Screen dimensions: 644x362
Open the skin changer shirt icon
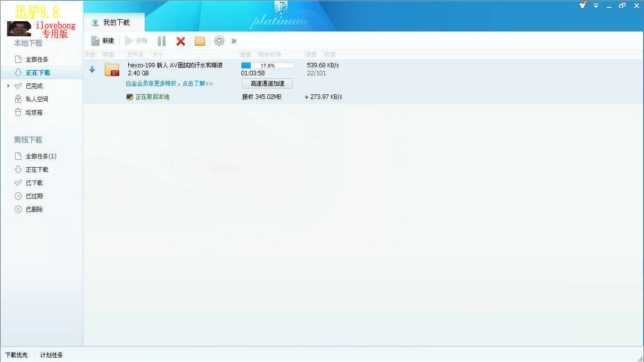pos(583,5)
